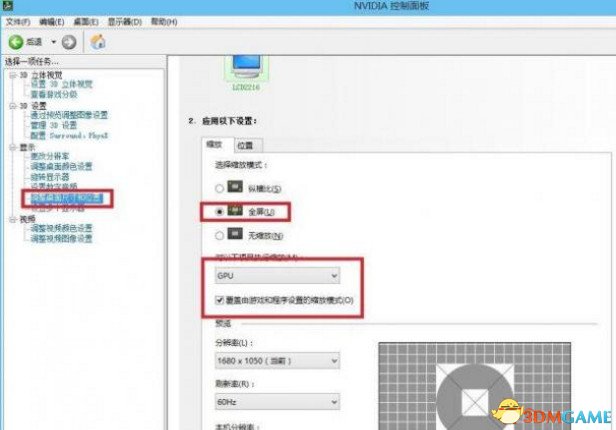The width and height of the screenshot is (616, 430).
Task: Open 通过预览调整图像设置 task link
Action: click(x=69, y=115)
